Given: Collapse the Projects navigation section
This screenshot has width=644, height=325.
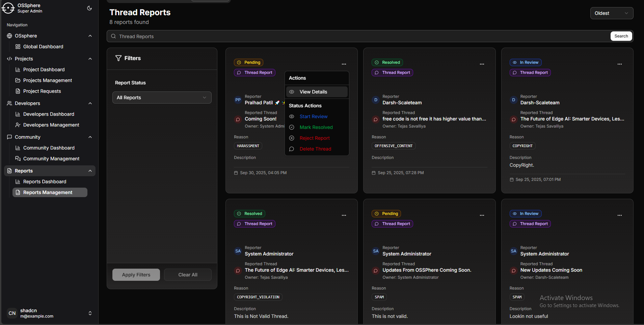Looking at the screenshot, I should 90,59.
